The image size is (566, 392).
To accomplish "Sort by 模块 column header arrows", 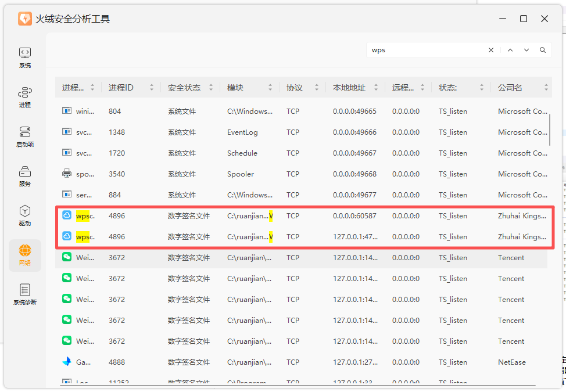I will [x=270, y=87].
